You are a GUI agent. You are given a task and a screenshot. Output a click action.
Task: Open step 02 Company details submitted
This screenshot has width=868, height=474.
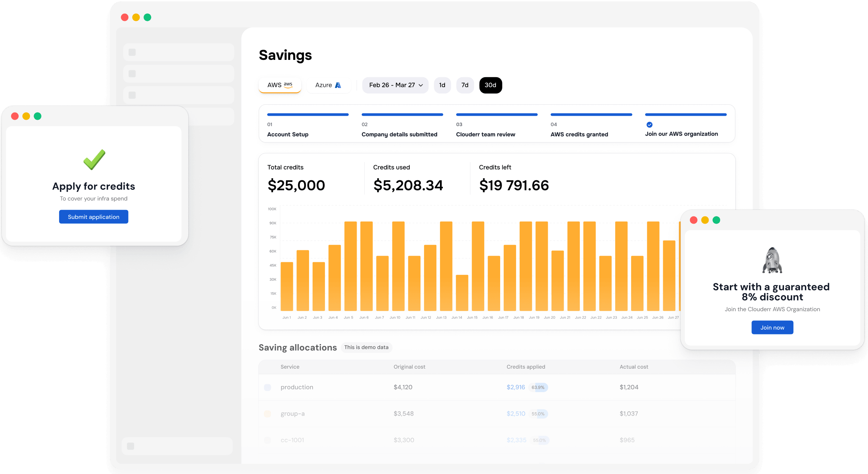coord(402,126)
